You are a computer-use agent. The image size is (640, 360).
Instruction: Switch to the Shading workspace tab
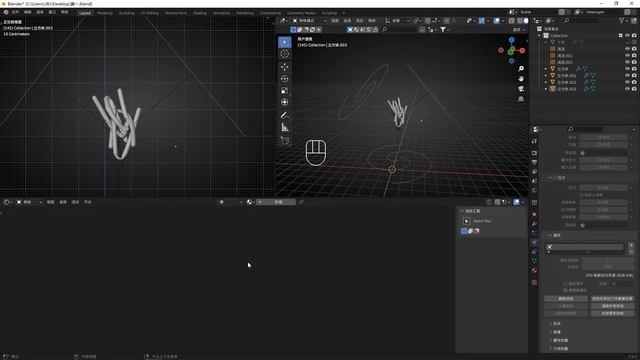[x=200, y=13]
